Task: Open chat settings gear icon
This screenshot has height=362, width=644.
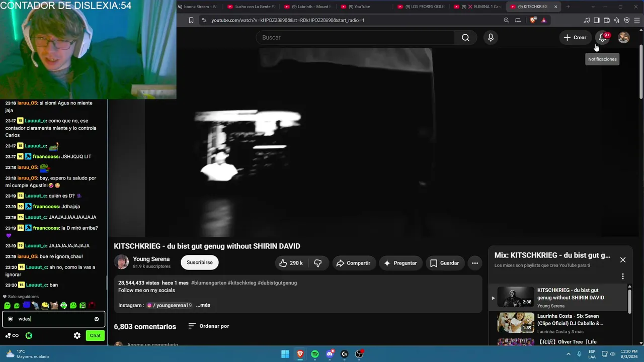Action: tap(77, 335)
